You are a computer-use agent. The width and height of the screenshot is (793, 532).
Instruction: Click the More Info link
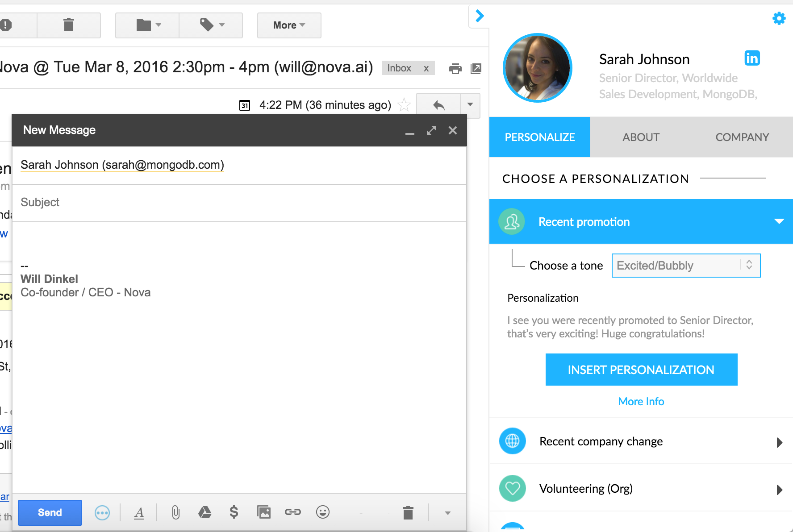641,402
